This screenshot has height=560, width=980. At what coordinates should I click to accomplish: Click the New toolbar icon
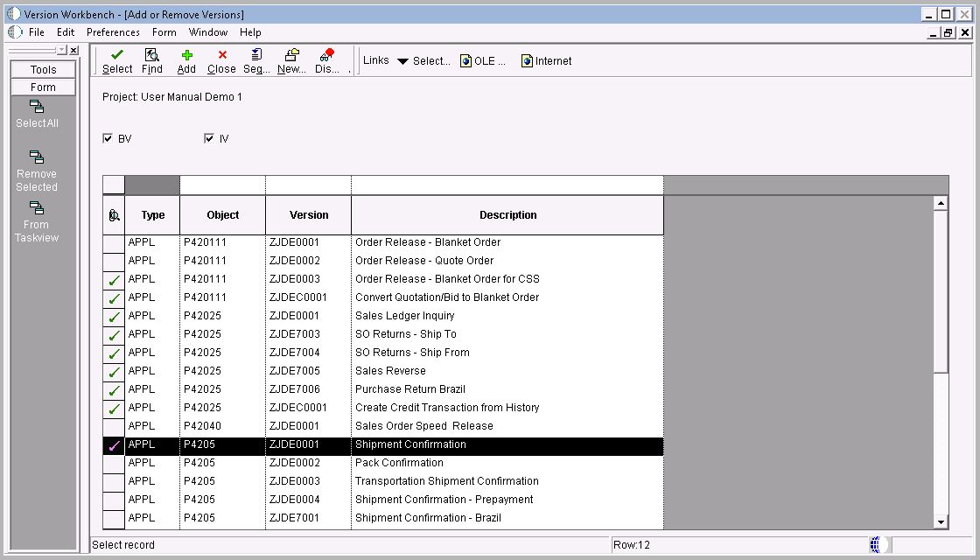click(x=290, y=59)
